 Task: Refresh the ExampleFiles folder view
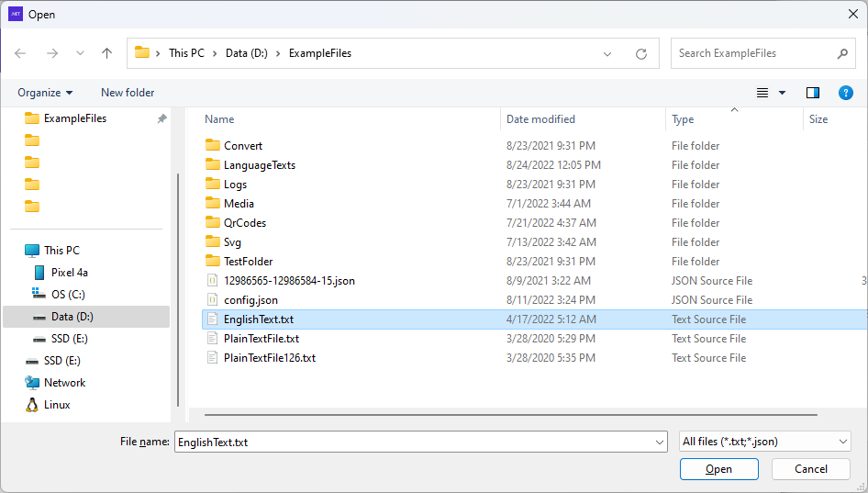click(x=641, y=54)
